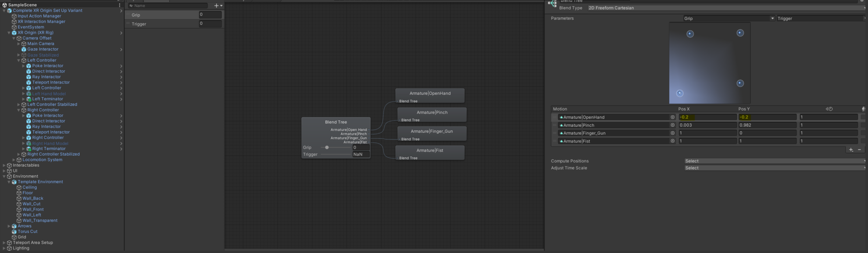Collapse the Camera Offset hierarchy node
Viewport: 868px width, 253px height.
(14, 38)
